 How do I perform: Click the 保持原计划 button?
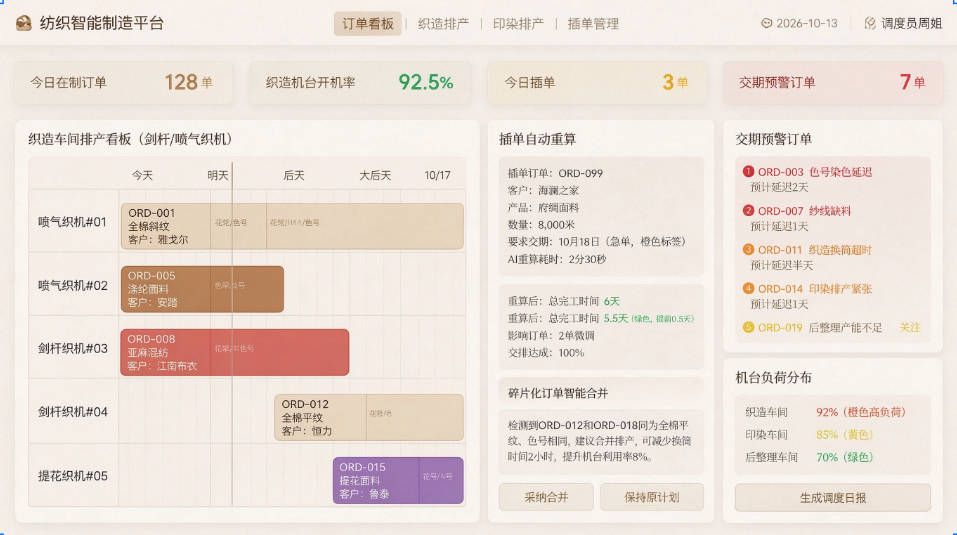point(651,497)
